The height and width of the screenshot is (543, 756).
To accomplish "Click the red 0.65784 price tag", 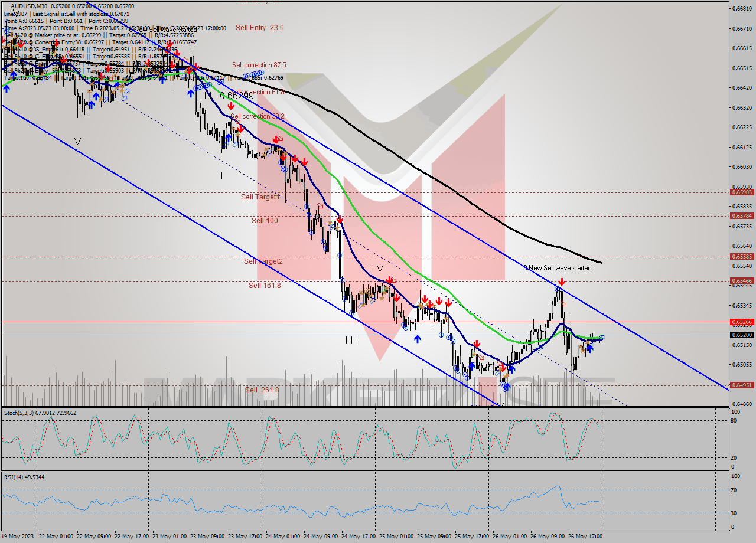I will click(742, 216).
